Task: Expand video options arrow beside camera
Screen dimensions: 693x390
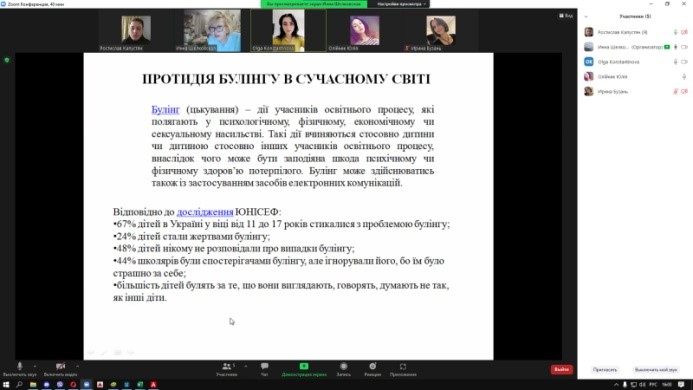Action: point(77,366)
